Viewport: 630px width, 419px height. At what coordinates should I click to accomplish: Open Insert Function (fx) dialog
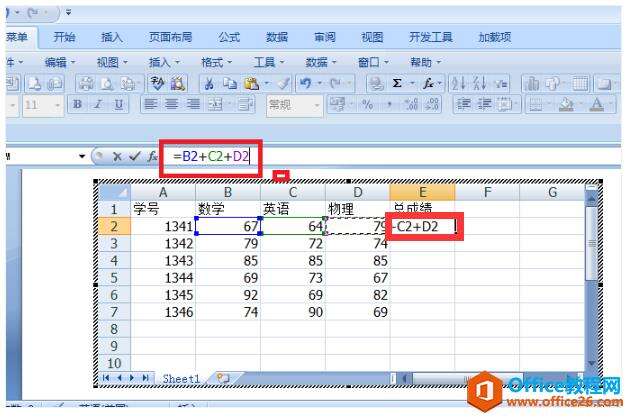pos(152,157)
